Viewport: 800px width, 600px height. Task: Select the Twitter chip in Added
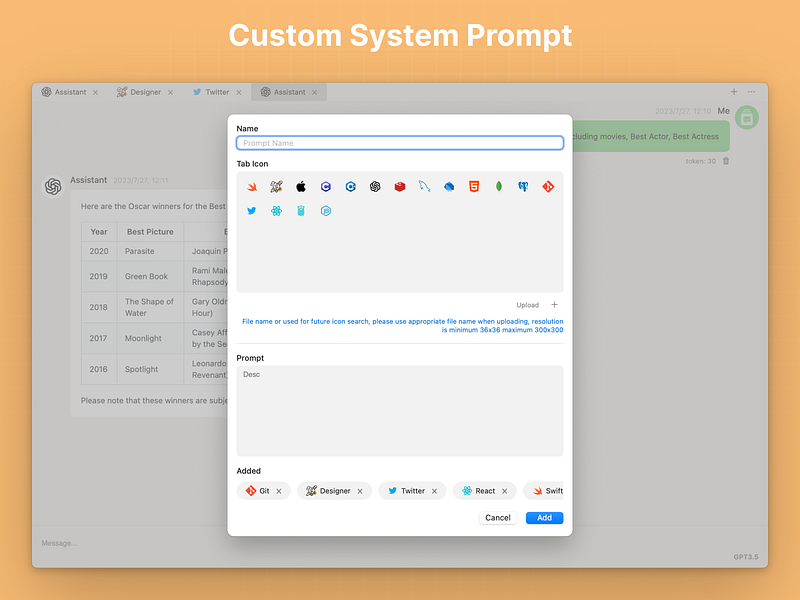412,491
